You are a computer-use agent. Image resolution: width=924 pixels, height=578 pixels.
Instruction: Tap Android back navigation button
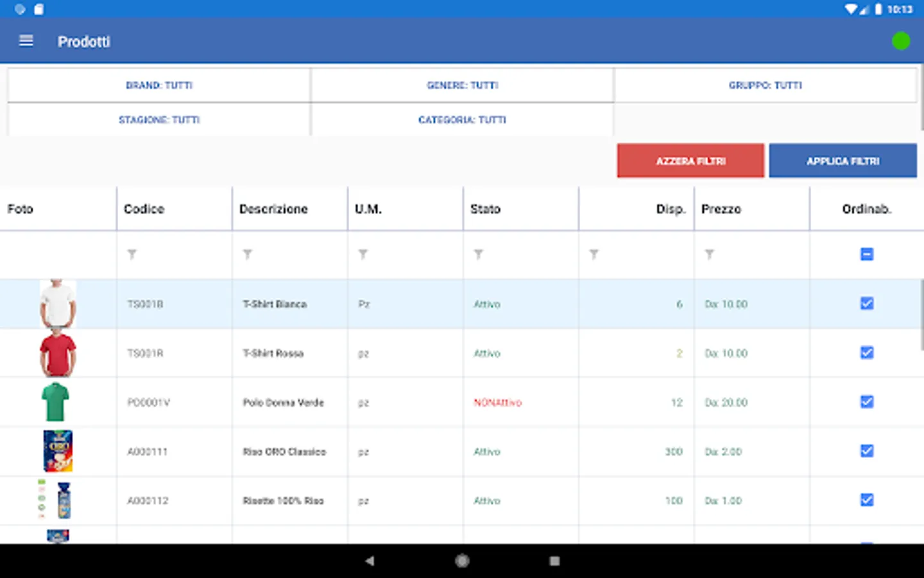coord(370,561)
